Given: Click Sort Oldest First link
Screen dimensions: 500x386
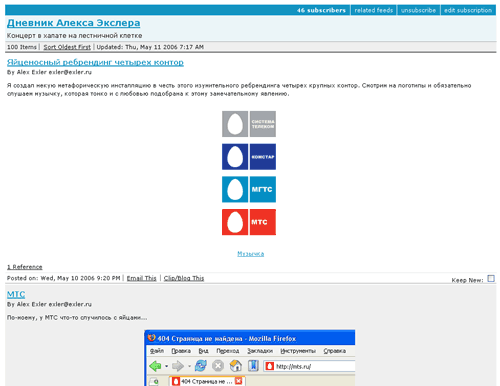Looking at the screenshot, I should (x=67, y=47).
